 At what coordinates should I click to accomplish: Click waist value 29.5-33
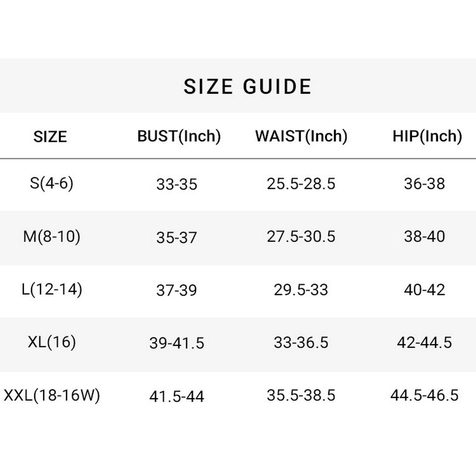301,290
